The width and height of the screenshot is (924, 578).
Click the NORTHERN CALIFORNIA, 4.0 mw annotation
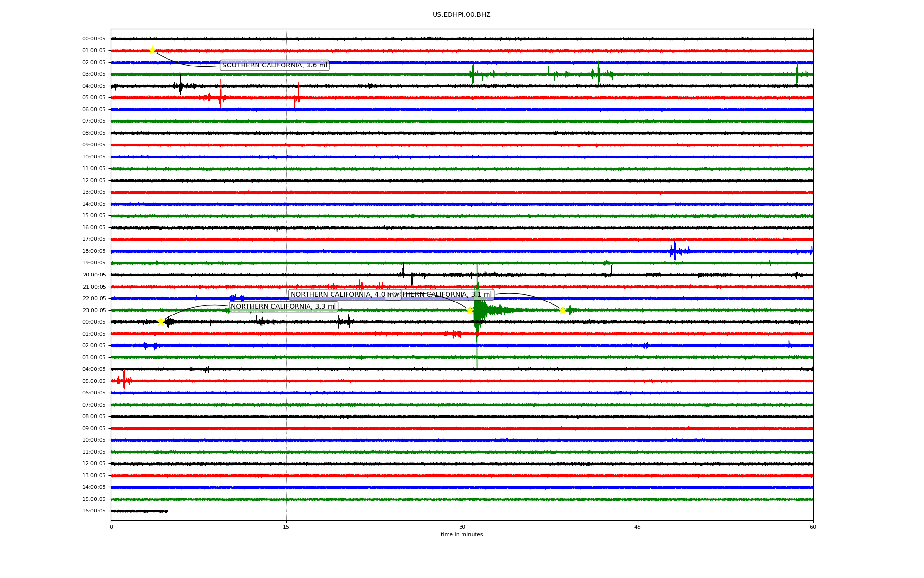click(337, 295)
